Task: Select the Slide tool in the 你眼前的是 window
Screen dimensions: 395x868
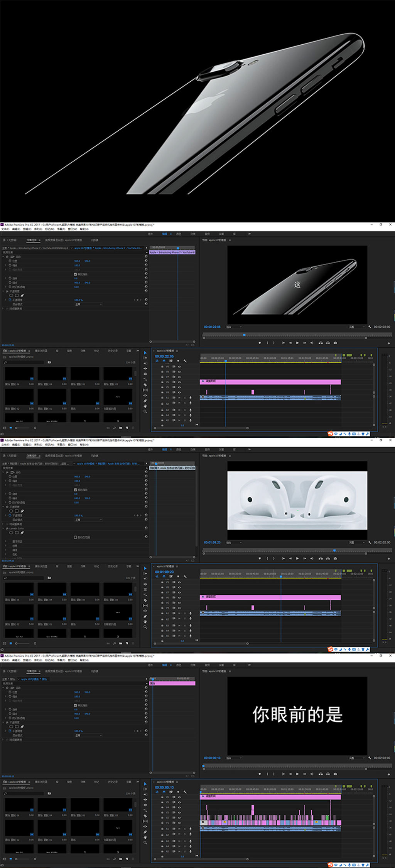Action: tap(145, 826)
